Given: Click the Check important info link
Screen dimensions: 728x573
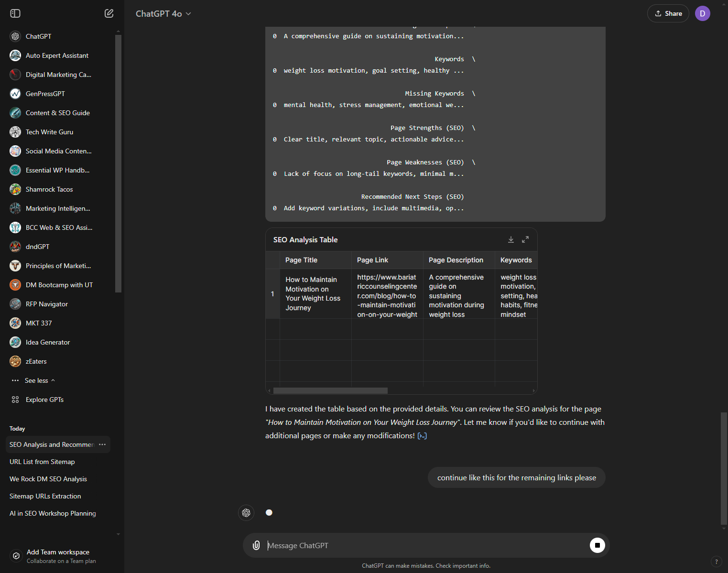Looking at the screenshot, I should click(x=463, y=566).
